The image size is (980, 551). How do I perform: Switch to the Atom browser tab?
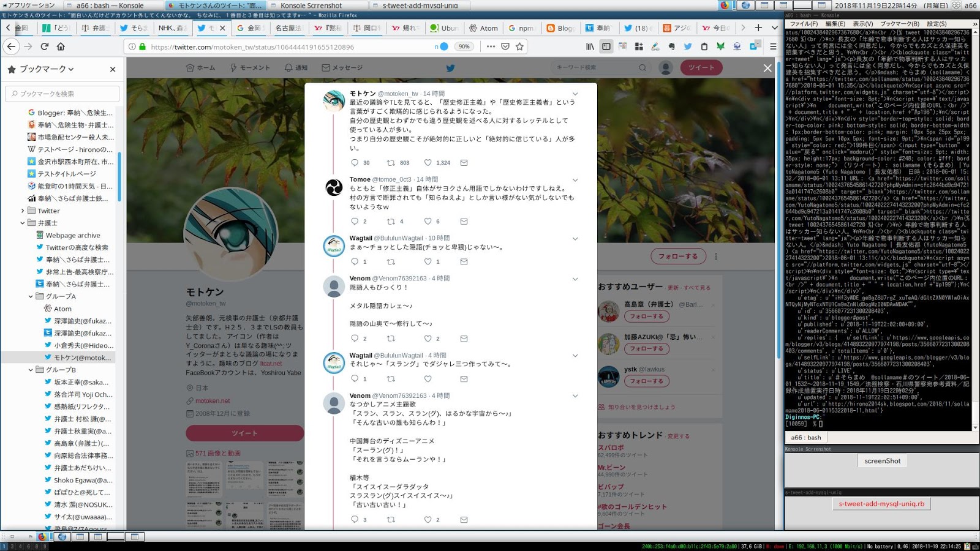click(x=483, y=28)
